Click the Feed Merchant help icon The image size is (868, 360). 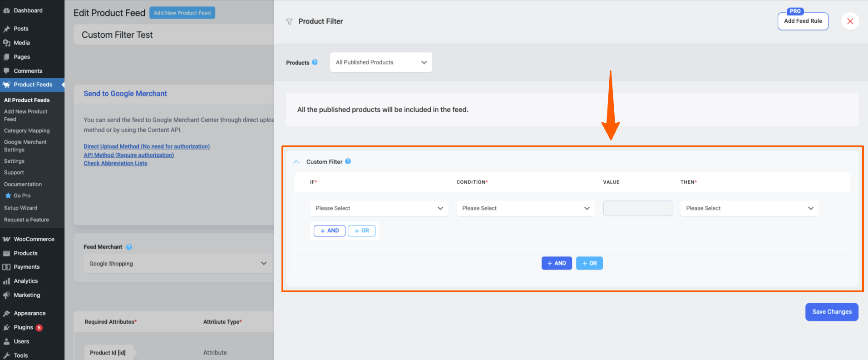pos(129,247)
